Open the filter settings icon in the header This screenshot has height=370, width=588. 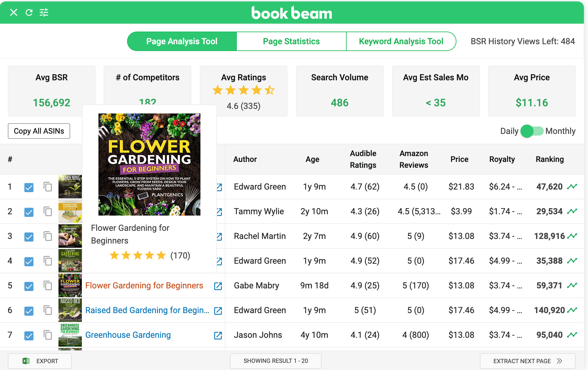coord(44,12)
